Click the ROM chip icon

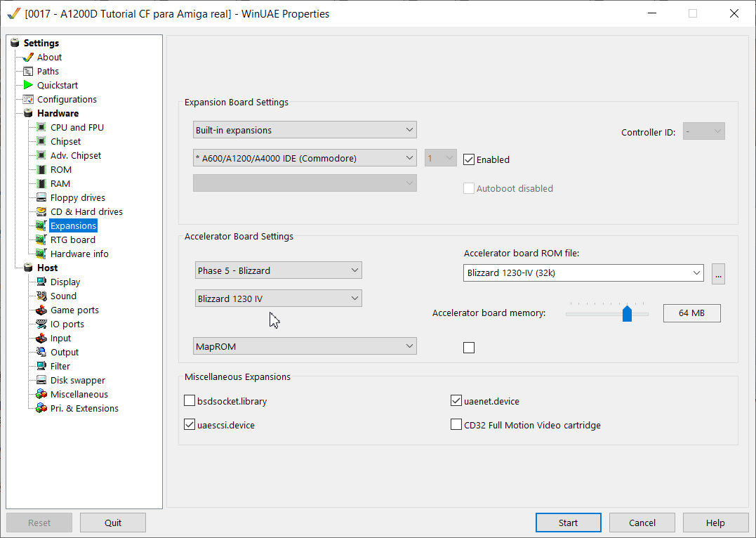(x=41, y=169)
